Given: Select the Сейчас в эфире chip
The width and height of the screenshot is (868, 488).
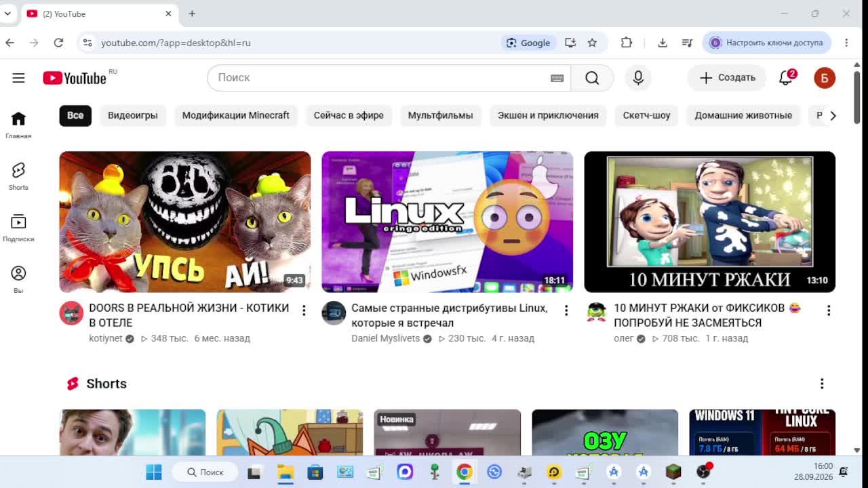Looking at the screenshot, I should [349, 115].
